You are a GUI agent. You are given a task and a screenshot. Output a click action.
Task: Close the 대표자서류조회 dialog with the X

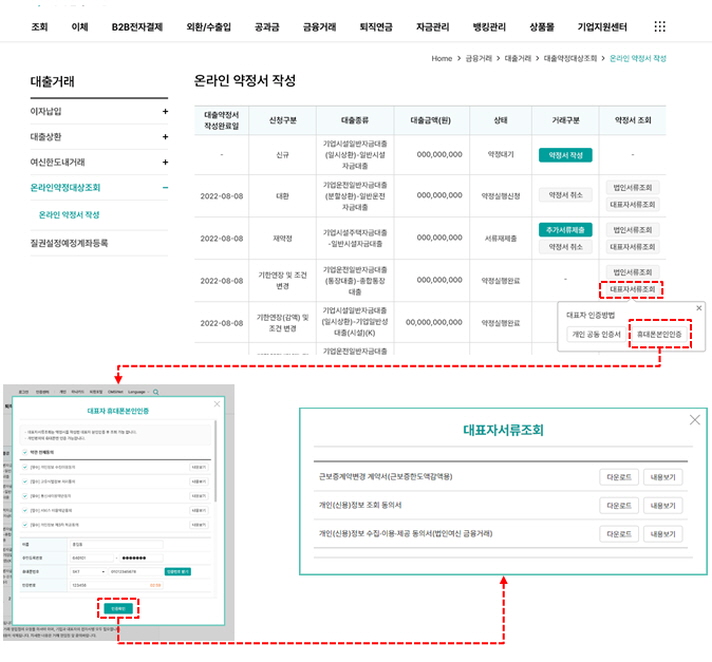click(x=695, y=420)
